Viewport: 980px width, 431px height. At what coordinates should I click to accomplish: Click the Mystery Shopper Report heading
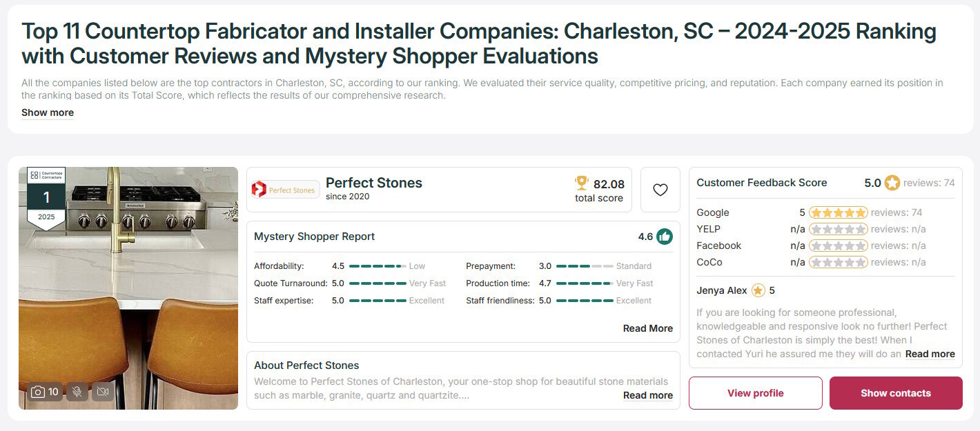tap(314, 237)
